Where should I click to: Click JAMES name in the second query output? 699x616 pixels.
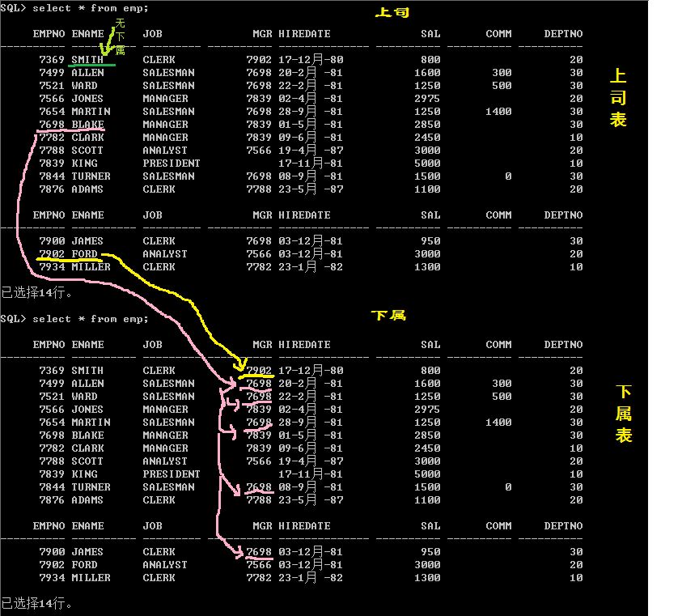(87, 552)
